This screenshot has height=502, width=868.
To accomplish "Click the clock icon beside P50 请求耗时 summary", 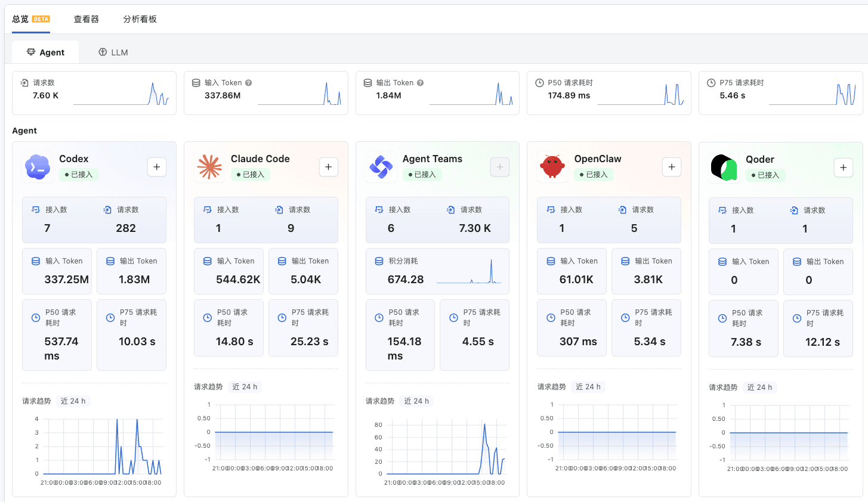I will (x=539, y=83).
